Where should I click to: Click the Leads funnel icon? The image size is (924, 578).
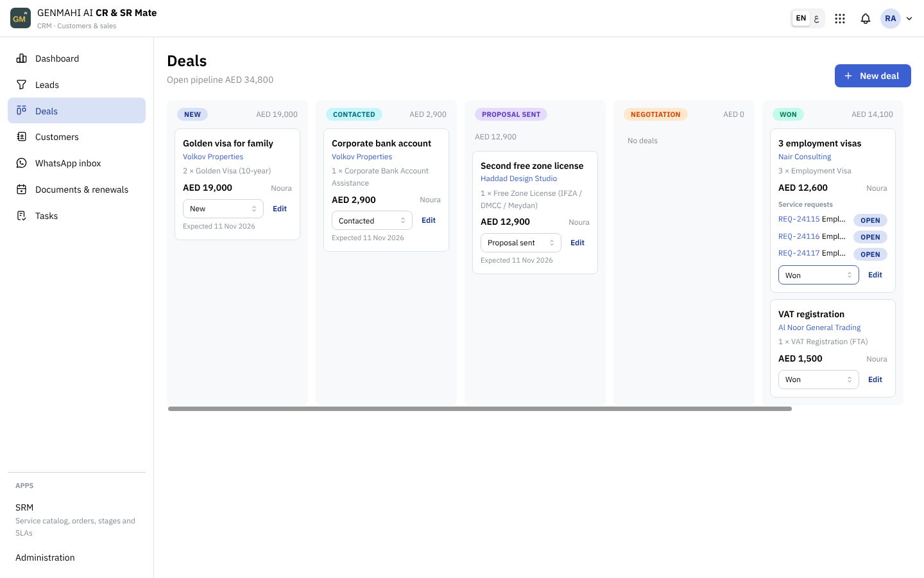pos(22,85)
